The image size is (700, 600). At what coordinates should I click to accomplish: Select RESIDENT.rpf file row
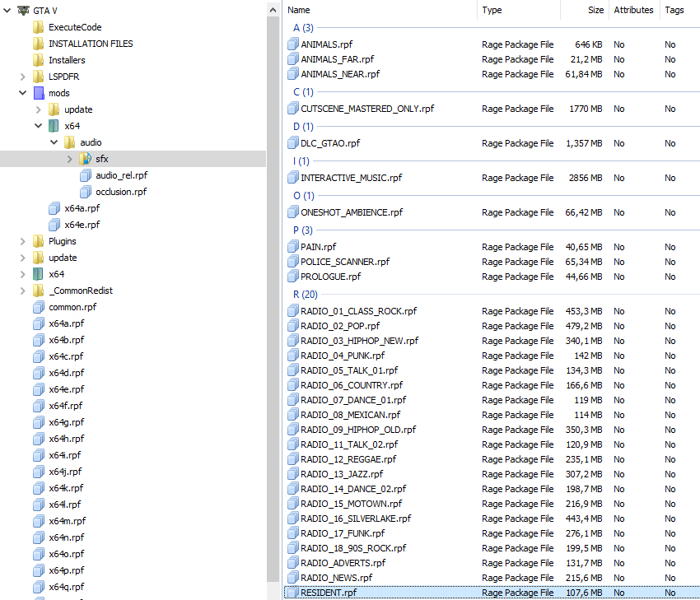pos(492,593)
